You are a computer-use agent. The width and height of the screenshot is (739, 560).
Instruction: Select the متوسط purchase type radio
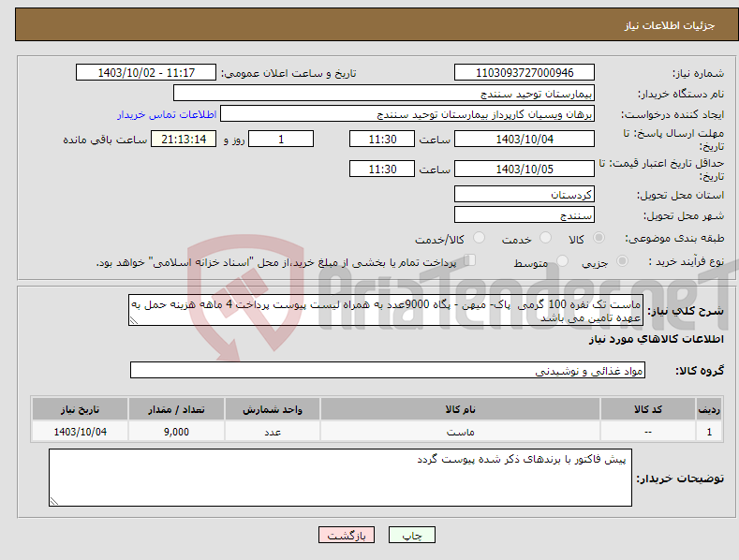point(562,260)
